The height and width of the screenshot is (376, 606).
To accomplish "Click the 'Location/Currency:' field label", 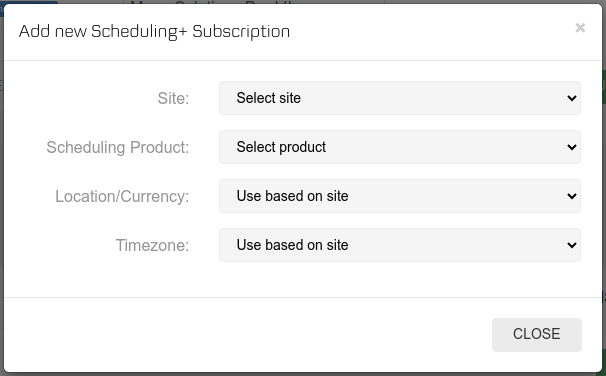I will (x=122, y=196).
